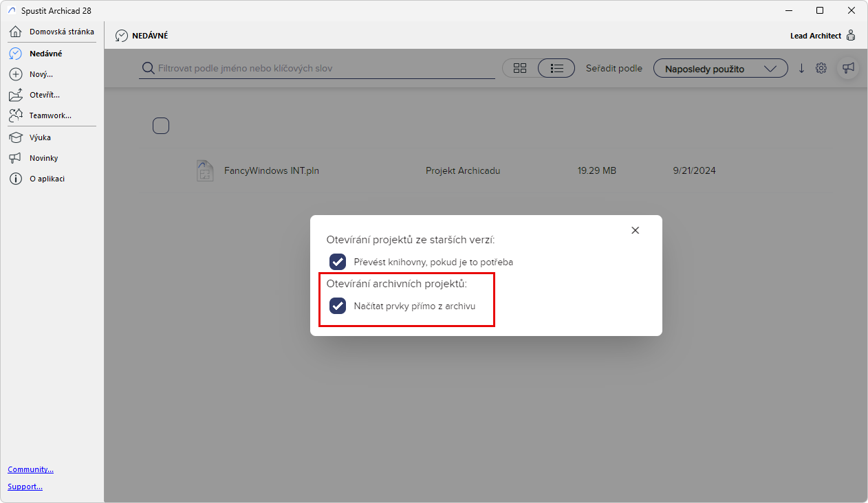Minimize the Archicad launcher window
Viewport: 868px width, 503px height.
coord(789,10)
